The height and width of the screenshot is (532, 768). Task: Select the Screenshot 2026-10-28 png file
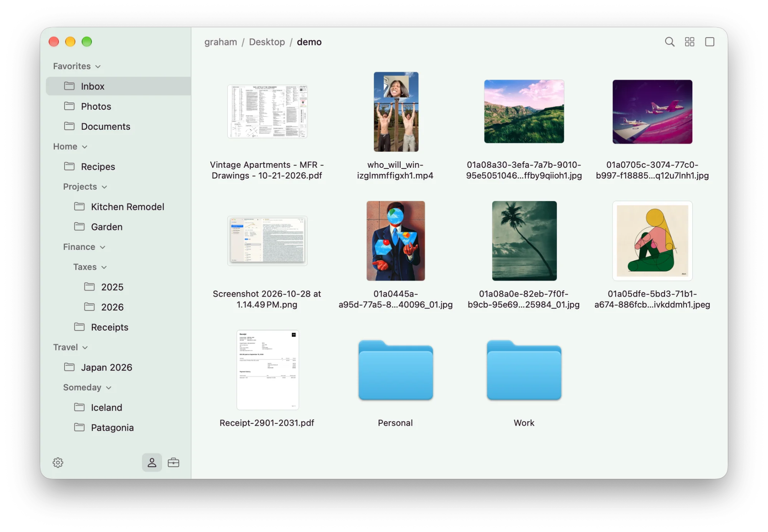click(x=267, y=241)
